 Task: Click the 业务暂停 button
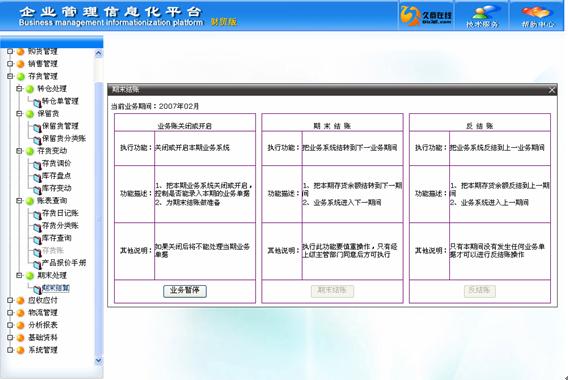click(x=185, y=291)
